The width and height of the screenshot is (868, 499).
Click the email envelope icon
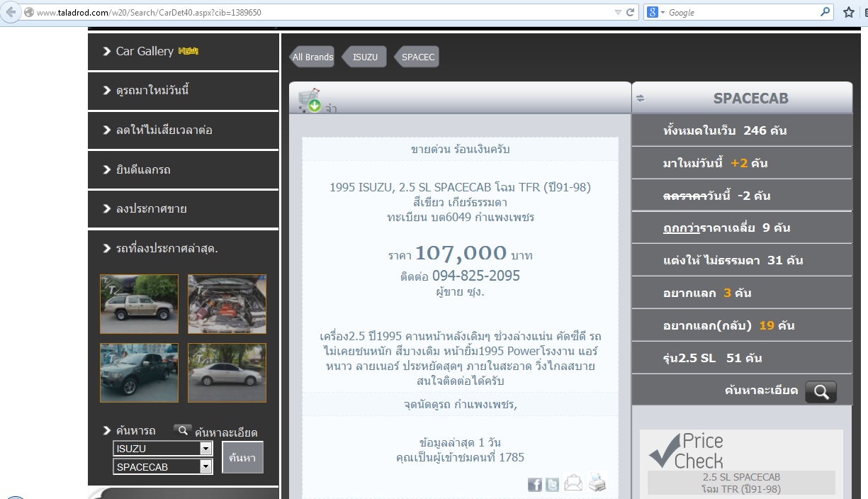pyautogui.click(x=573, y=483)
